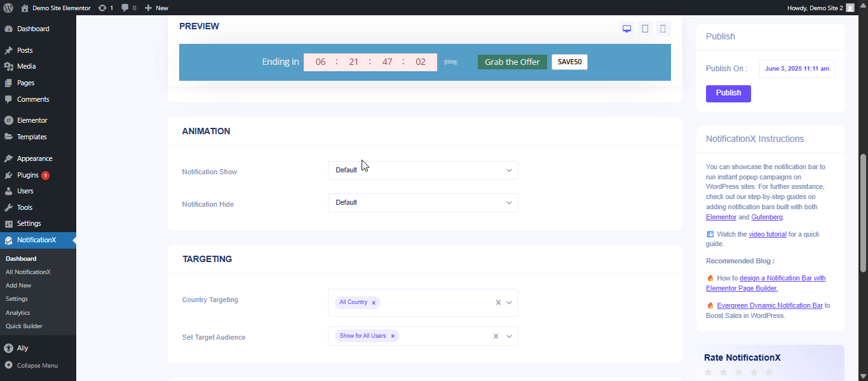
Task: Expand Set Target Audience dropdown arrow
Action: [509, 336]
